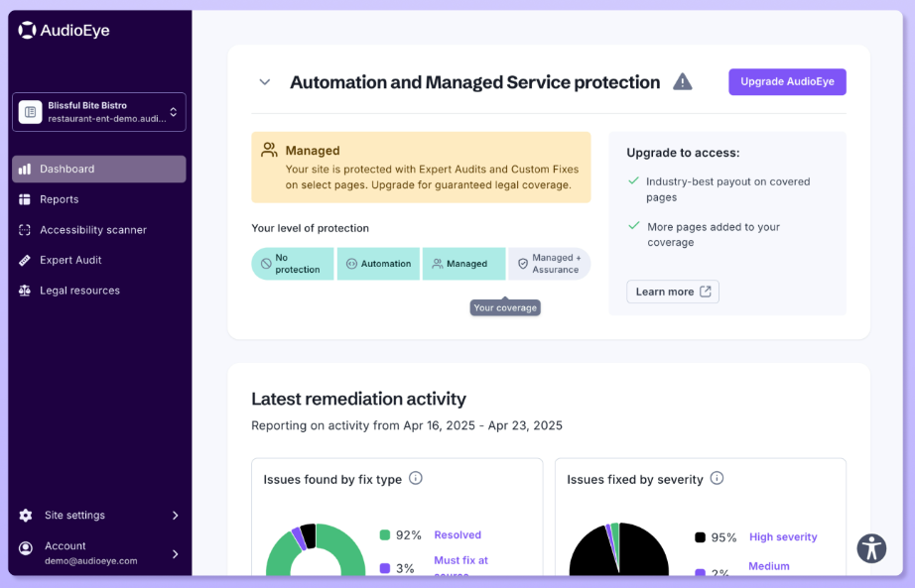Viewport: 915px width, 588px height.
Task: Click the Reports table icon
Action: tap(25, 199)
